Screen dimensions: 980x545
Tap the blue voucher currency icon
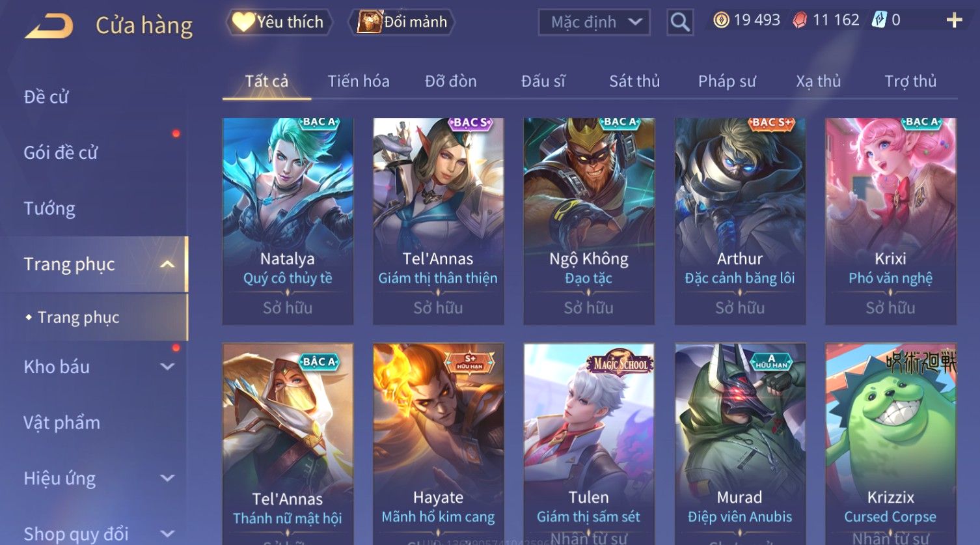pyautogui.click(x=879, y=20)
